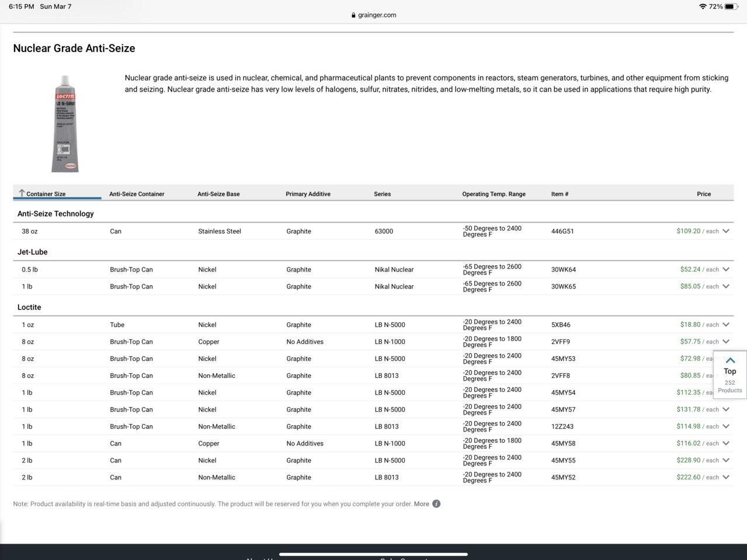Viewport: 747px width, 560px height.
Task: Click the 0.5 lb container size cell
Action: (x=30, y=270)
